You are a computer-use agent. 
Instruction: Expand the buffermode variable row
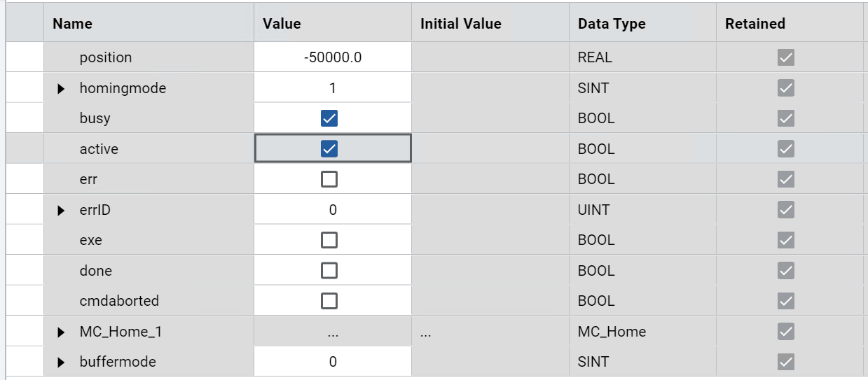pos(61,362)
